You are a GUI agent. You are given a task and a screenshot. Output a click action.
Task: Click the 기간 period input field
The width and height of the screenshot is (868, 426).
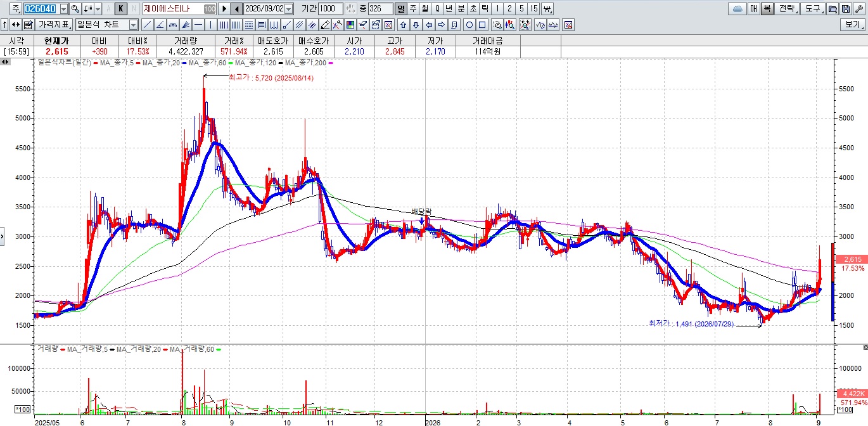(330, 9)
